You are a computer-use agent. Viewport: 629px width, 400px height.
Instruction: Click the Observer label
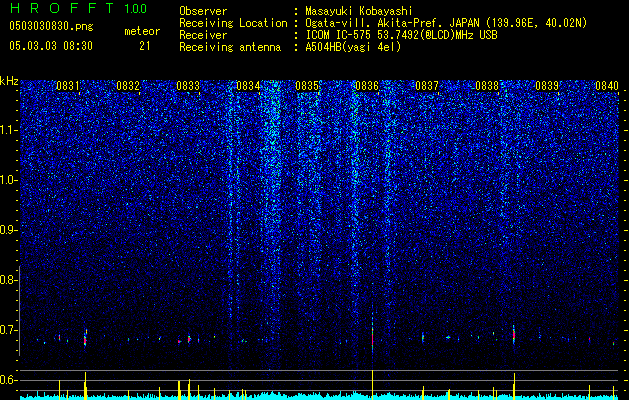[x=203, y=11]
